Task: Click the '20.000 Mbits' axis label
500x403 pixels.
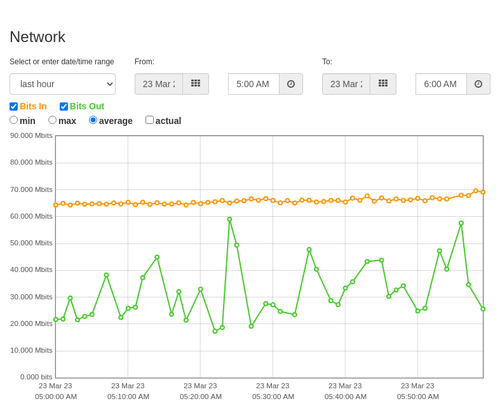Action: (31, 324)
